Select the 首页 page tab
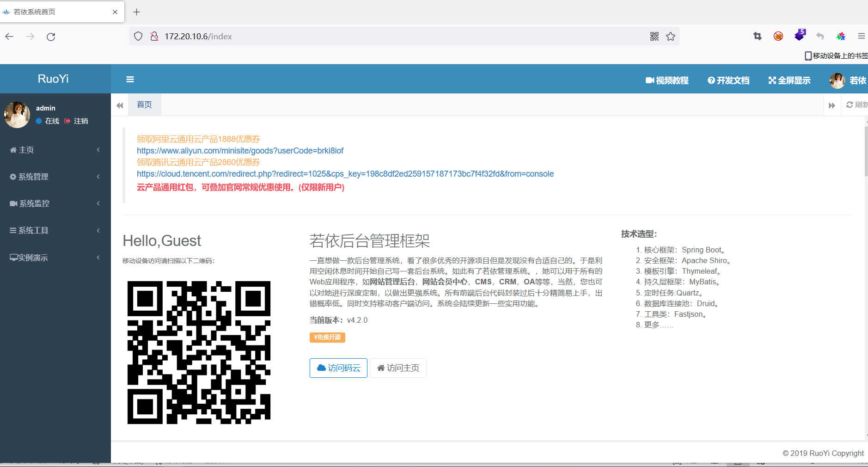 coord(144,105)
